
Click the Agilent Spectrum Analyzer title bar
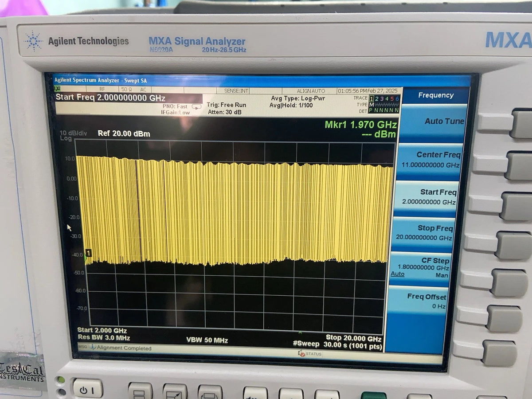coord(262,81)
